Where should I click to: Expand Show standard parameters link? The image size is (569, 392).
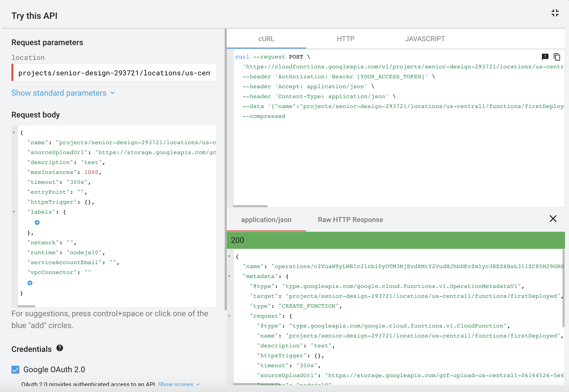point(59,93)
